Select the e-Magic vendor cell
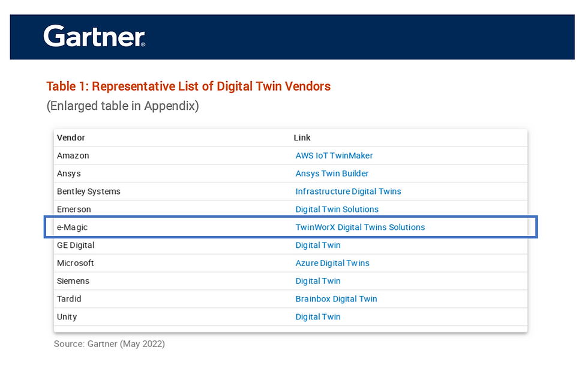The image size is (588, 365). pos(72,228)
